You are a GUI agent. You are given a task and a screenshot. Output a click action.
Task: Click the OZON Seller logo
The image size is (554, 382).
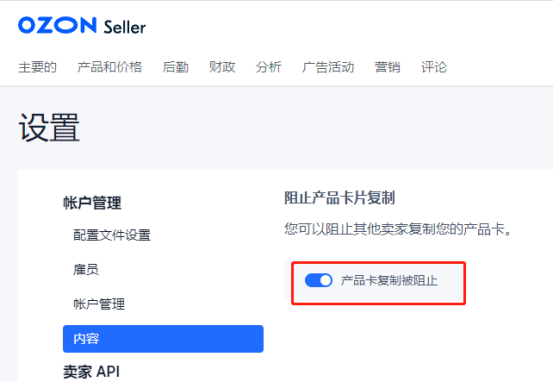click(x=82, y=26)
